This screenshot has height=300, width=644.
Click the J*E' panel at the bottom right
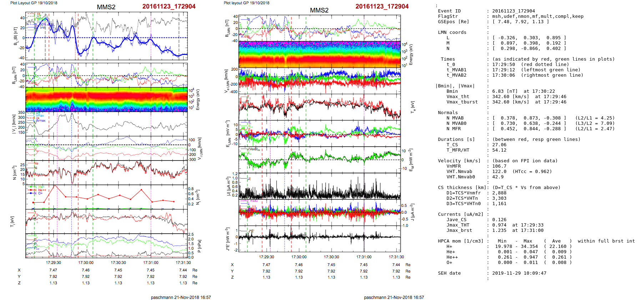[320, 239]
